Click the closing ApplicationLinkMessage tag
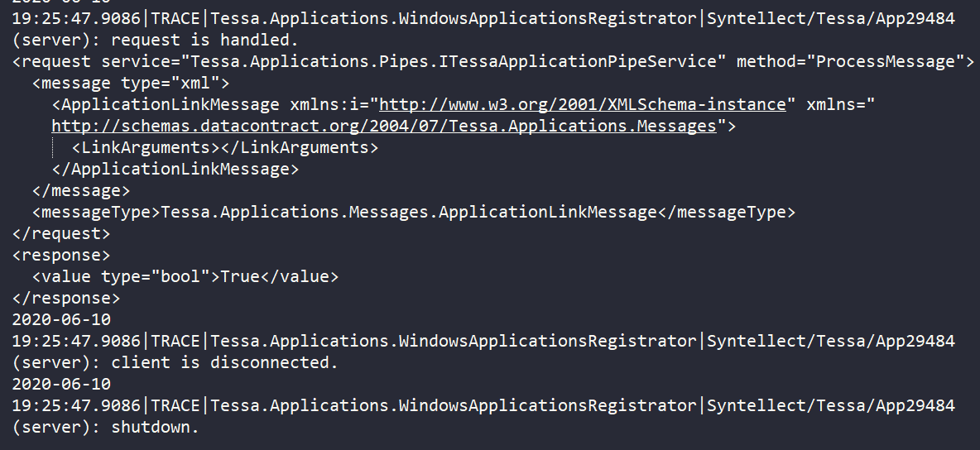980x450 pixels. pos(175,169)
